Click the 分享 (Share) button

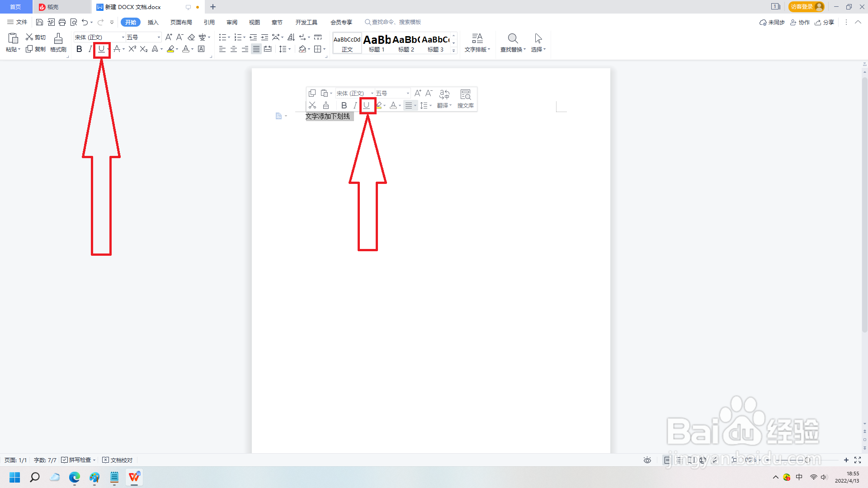(x=824, y=22)
